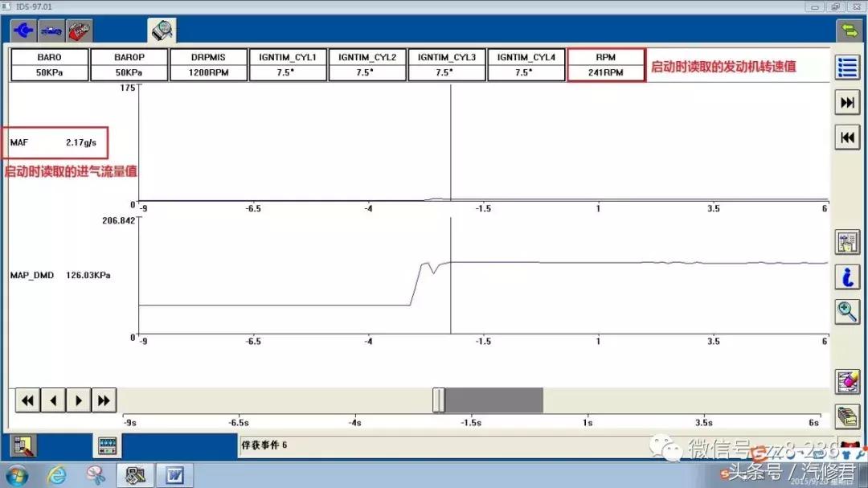Viewport: 868px width, 488px height.
Task: Click the gray timeline range bar
Action: pos(493,400)
